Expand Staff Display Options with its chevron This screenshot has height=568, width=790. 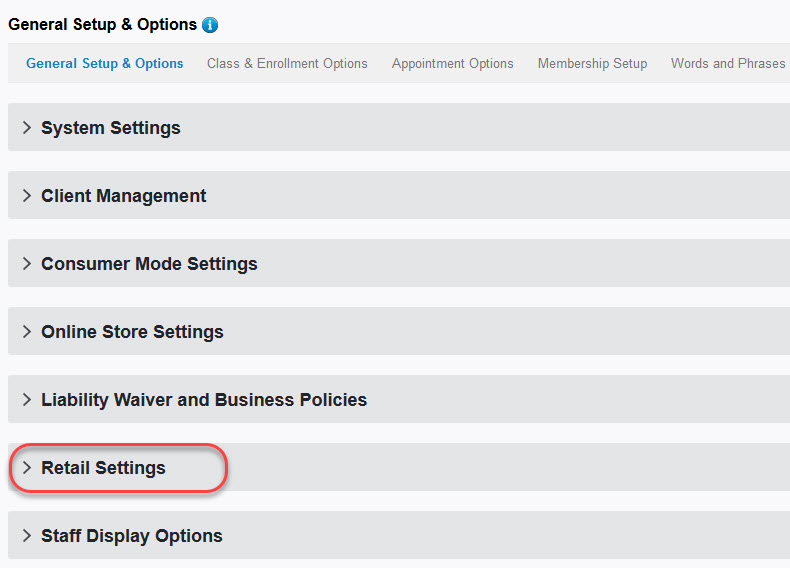(x=27, y=536)
